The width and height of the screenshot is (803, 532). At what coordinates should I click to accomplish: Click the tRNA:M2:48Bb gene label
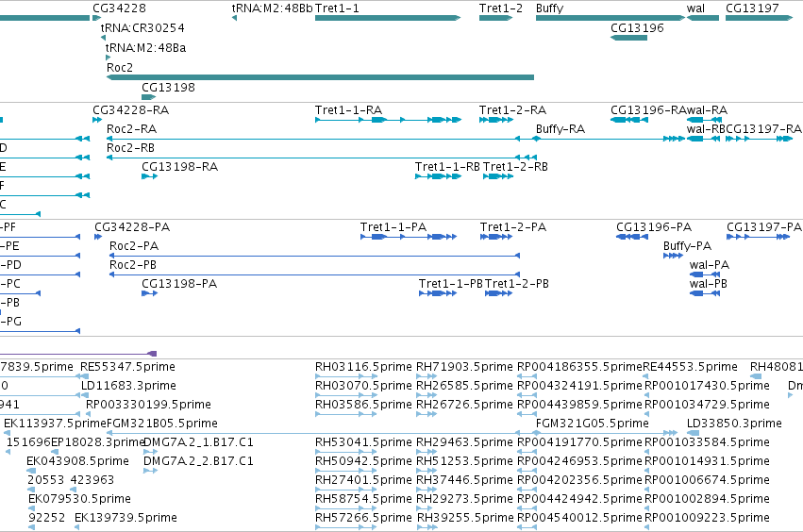(272, 8)
